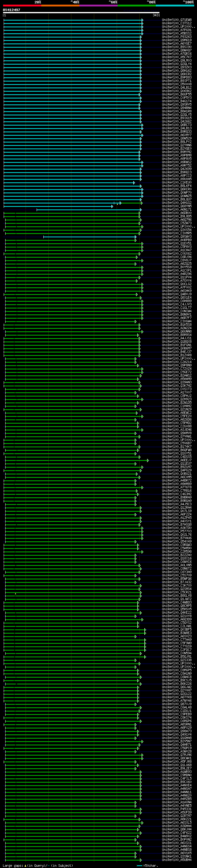Select hit label UniRef100_C6RJ94
This screenshot has width=197, height=868.
tap(177, 257)
